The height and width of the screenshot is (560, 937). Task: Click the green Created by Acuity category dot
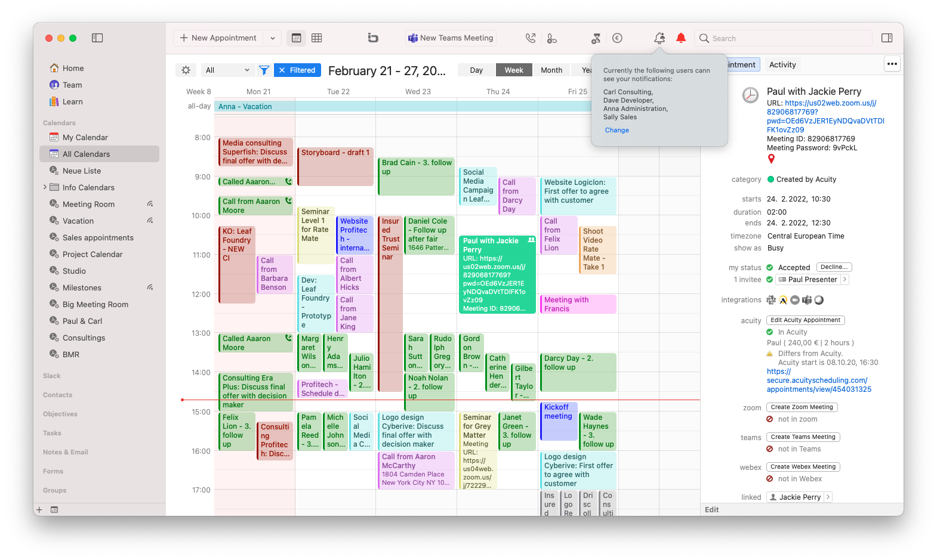pos(770,180)
